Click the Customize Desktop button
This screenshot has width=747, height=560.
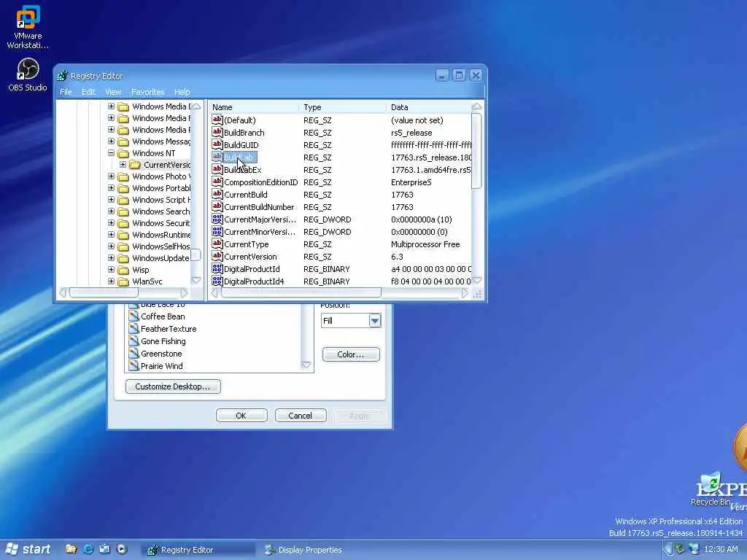(173, 386)
